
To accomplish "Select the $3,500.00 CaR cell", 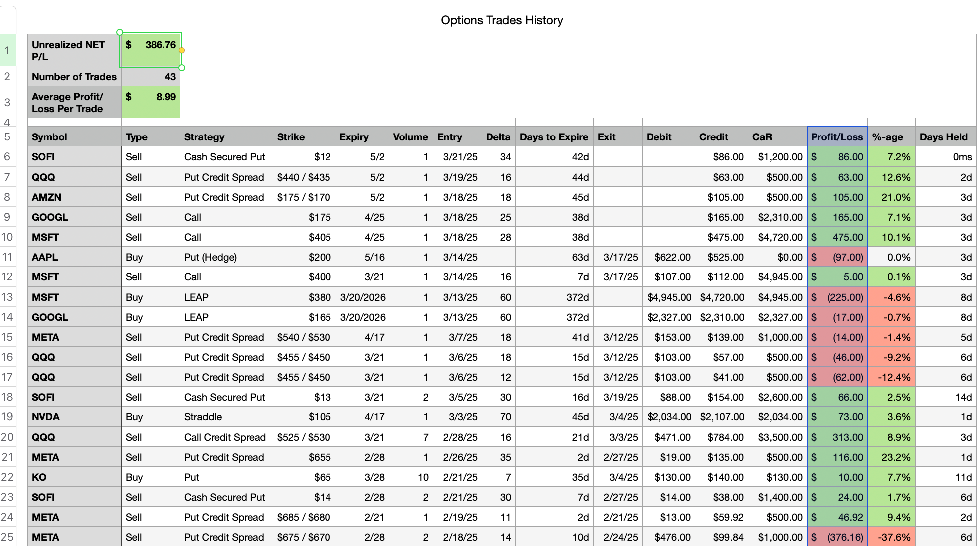I will [777, 437].
